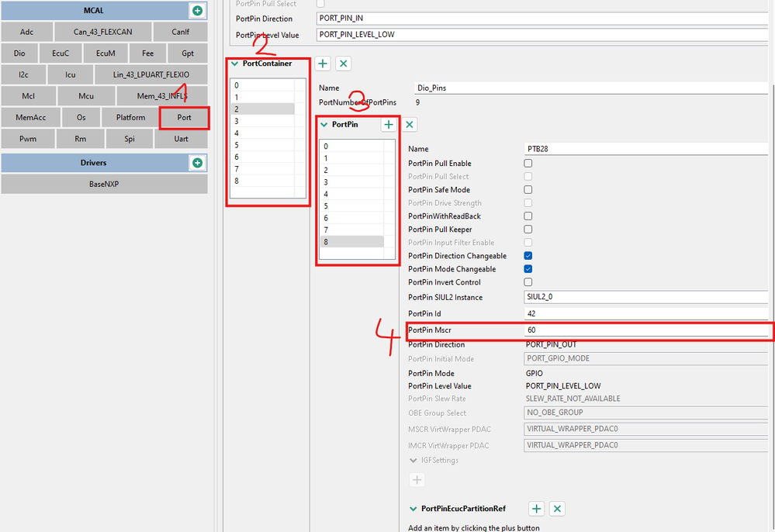Collapse the PortContainer section
Viewport: 775px width, 532px height.
(235, 64)
